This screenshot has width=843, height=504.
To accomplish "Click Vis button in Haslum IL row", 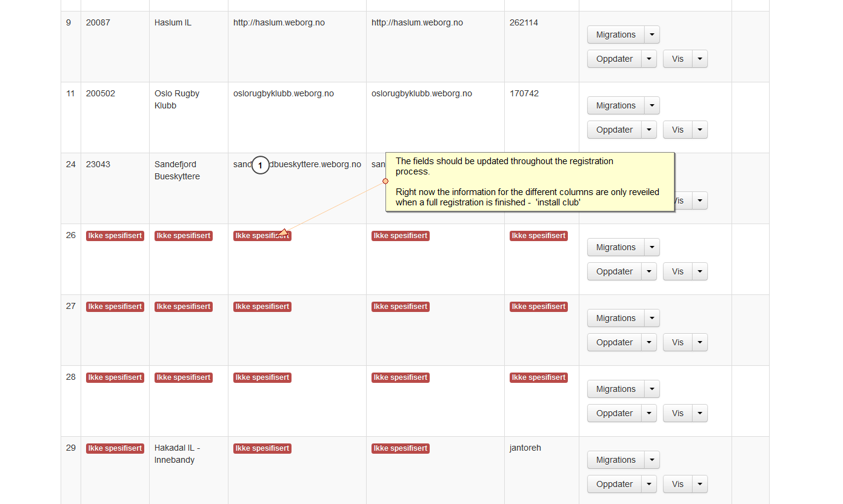I will coord(677,59).
